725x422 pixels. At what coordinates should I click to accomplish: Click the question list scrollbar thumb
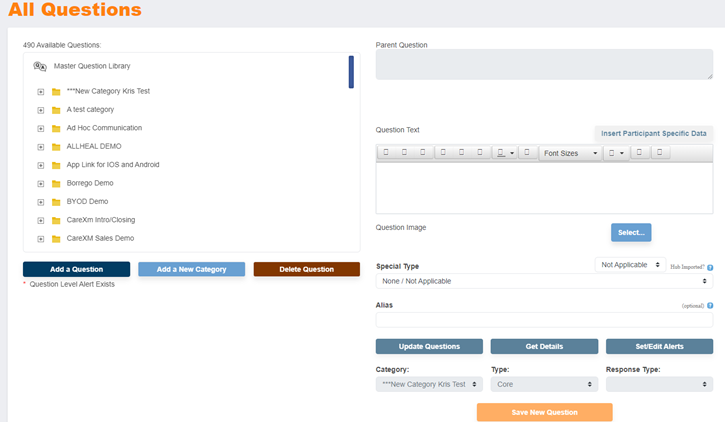click(x=351, y=72)
